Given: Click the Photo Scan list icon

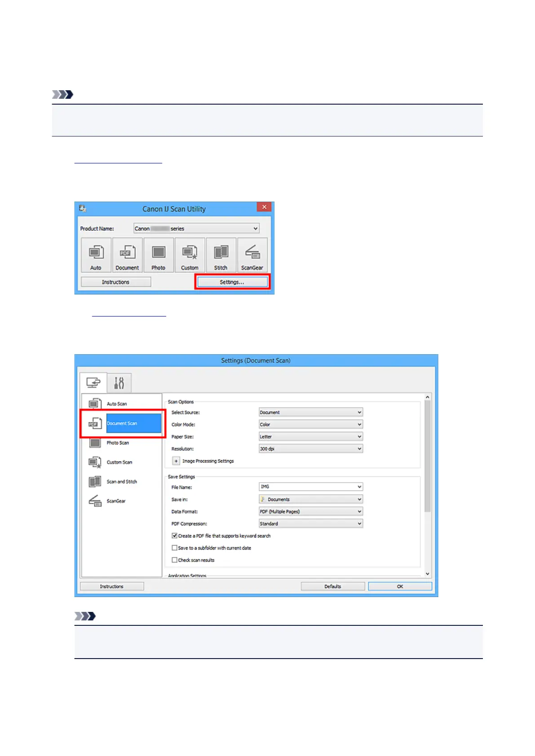Looking at the screenshot, I should pos(95,443).
